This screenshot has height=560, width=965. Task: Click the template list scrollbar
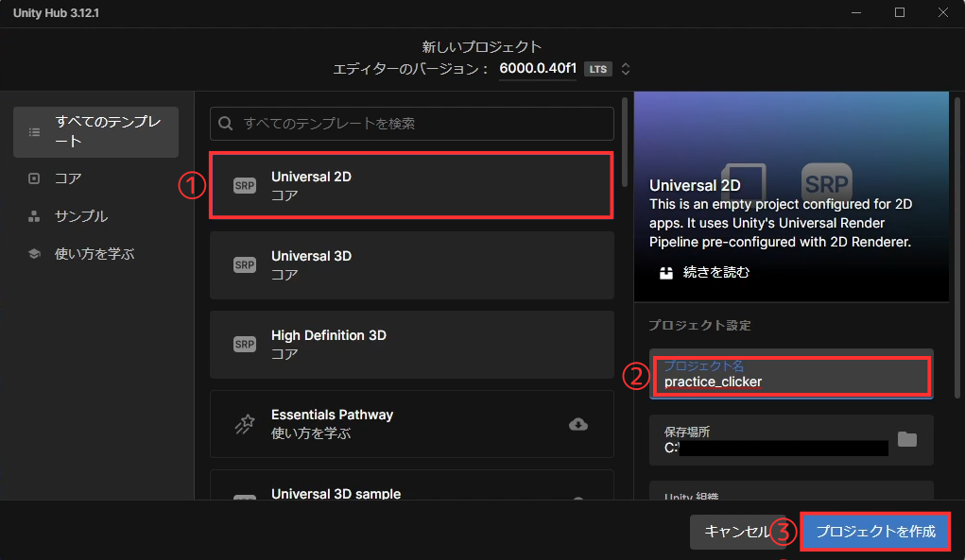click(x=625, y=142)
